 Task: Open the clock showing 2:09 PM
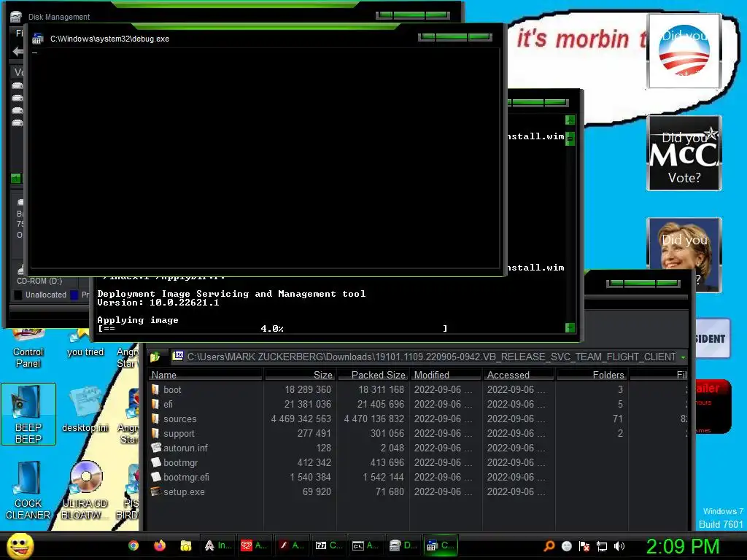click(x=683, y=546)
